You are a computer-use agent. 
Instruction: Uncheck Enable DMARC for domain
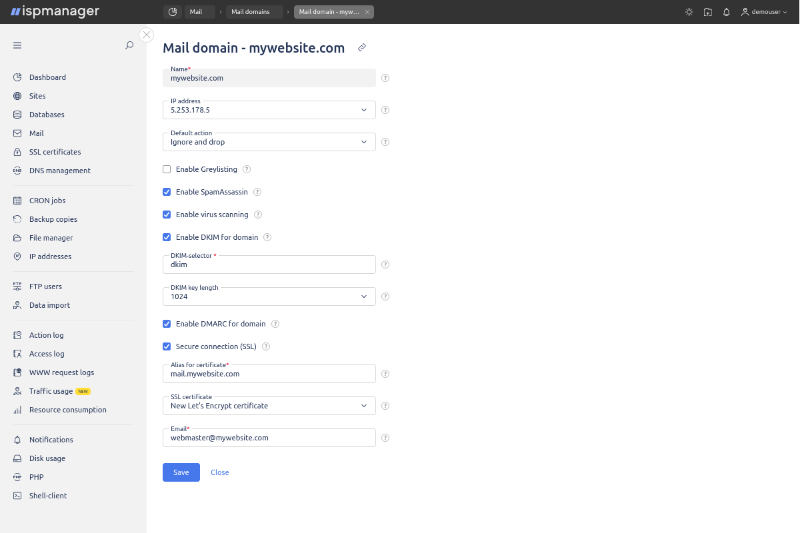point(167,324)
